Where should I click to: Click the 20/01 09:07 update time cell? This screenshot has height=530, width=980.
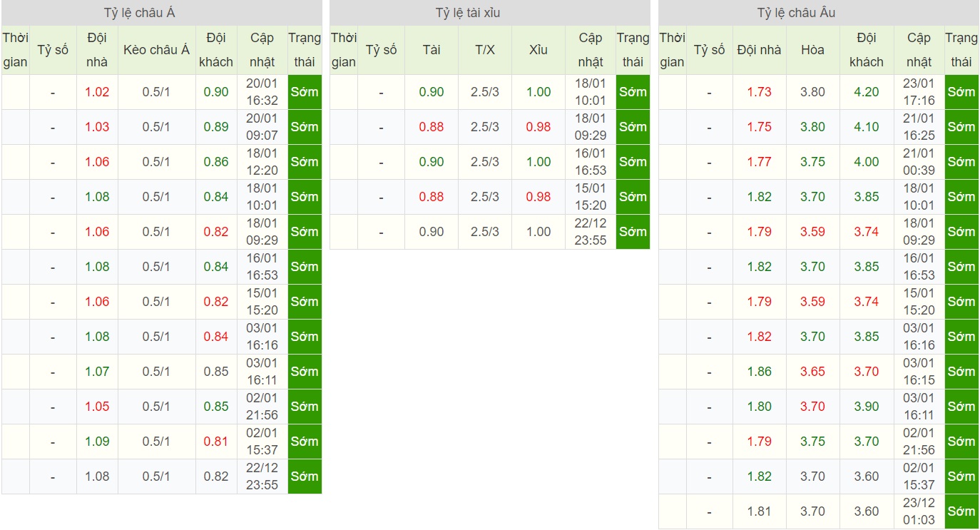pyautogui.click(x=262, y=127)
